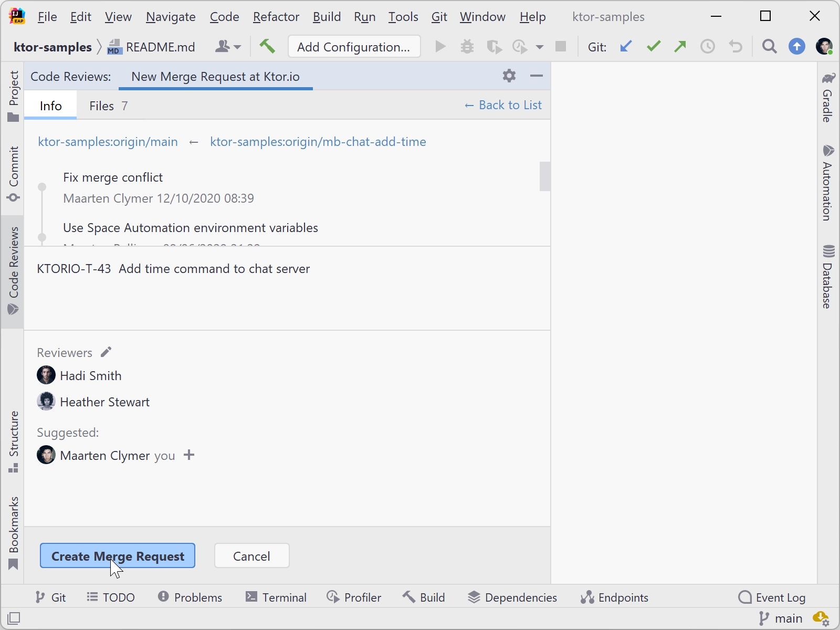The width and height of the screenshot is (840, 630).
Task: Click Create Merge Request button
Action: [118, 555]
